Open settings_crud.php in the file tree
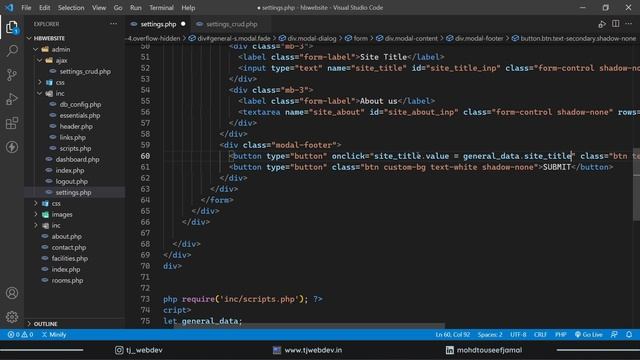Screen dimensions: 640x360 85,71
